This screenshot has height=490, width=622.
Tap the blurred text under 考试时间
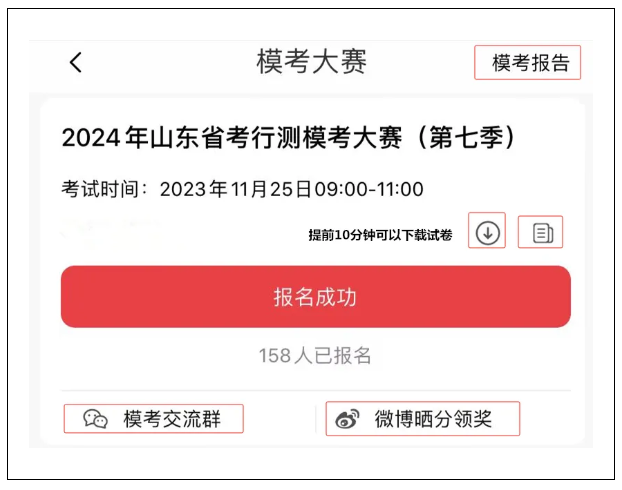pos(109,232)
